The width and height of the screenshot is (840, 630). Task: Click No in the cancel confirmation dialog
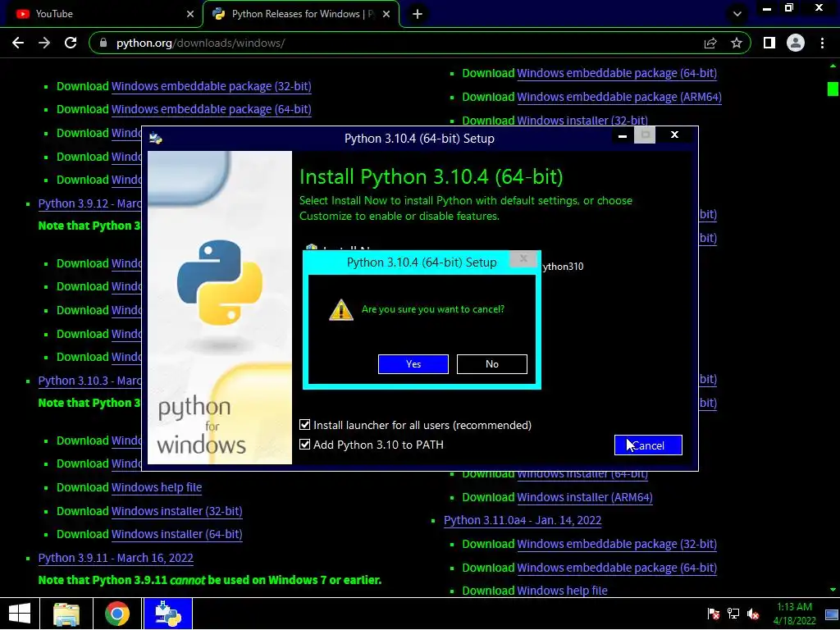click(492, 364)
